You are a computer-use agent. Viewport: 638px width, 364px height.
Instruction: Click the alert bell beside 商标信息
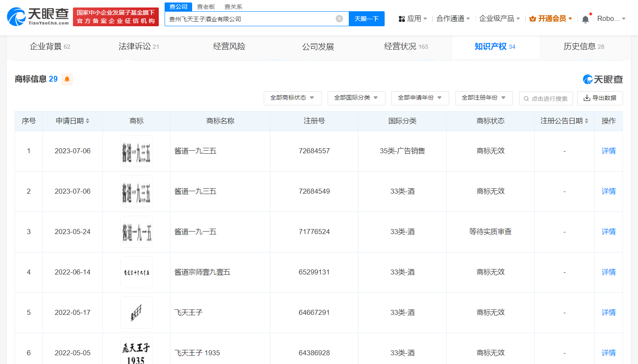[67, 79]
